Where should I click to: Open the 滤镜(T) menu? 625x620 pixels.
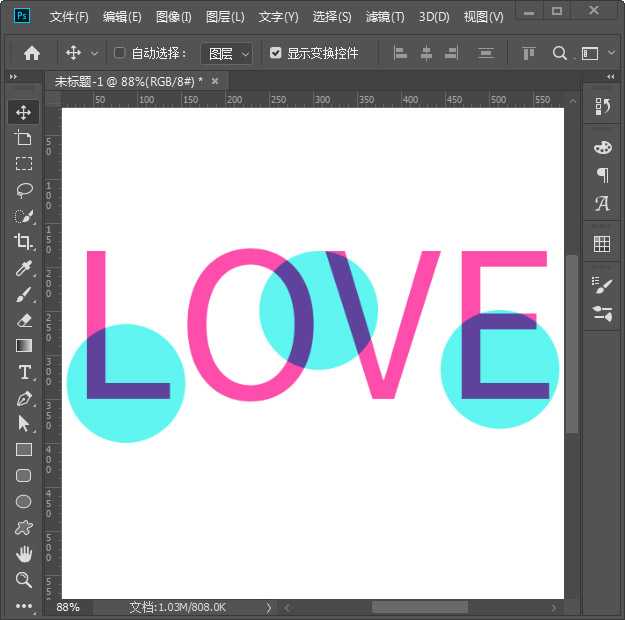pyautogui.click(x=385, y=17)
